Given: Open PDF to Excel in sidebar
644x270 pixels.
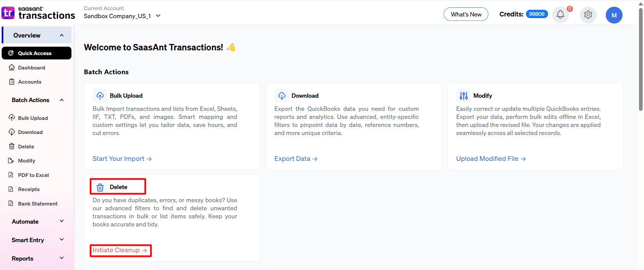Looking at the screenshot, I should pos(33,175).
